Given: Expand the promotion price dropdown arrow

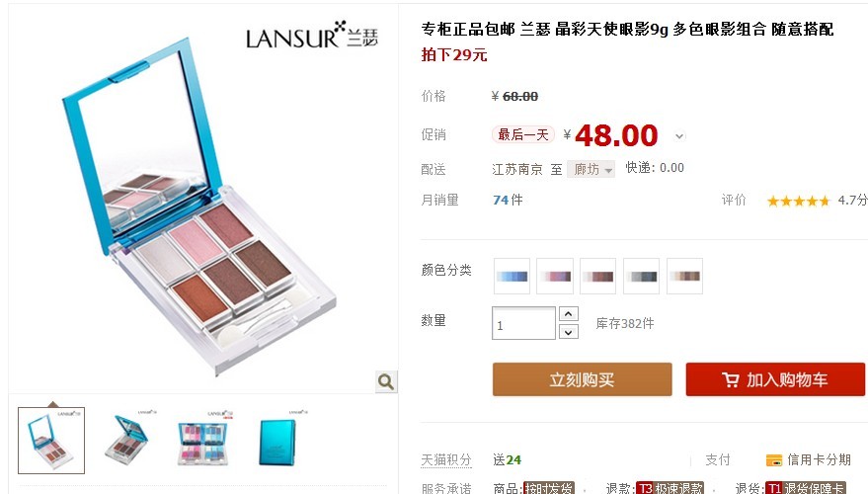Looking at the screenshot, I should pos(679,136).
